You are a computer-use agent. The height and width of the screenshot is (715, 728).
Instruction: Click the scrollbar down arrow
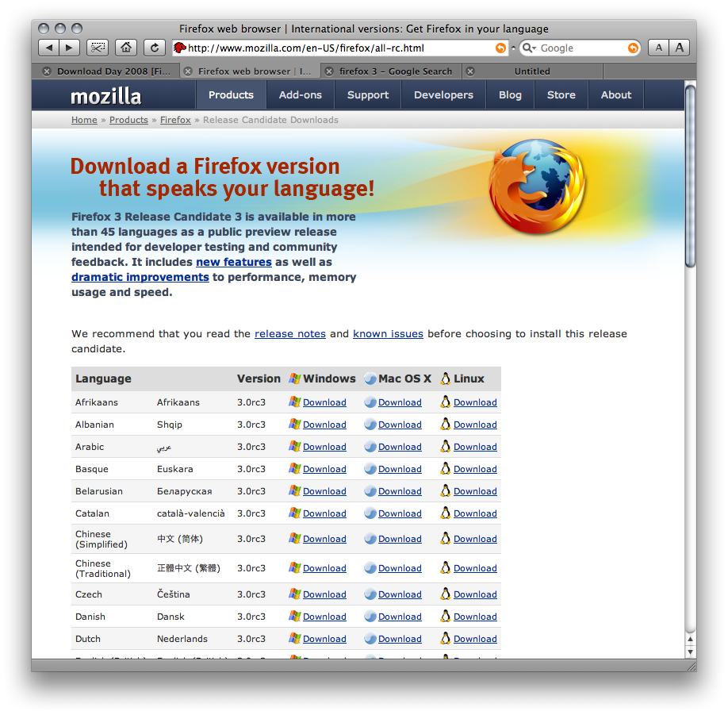691,652
